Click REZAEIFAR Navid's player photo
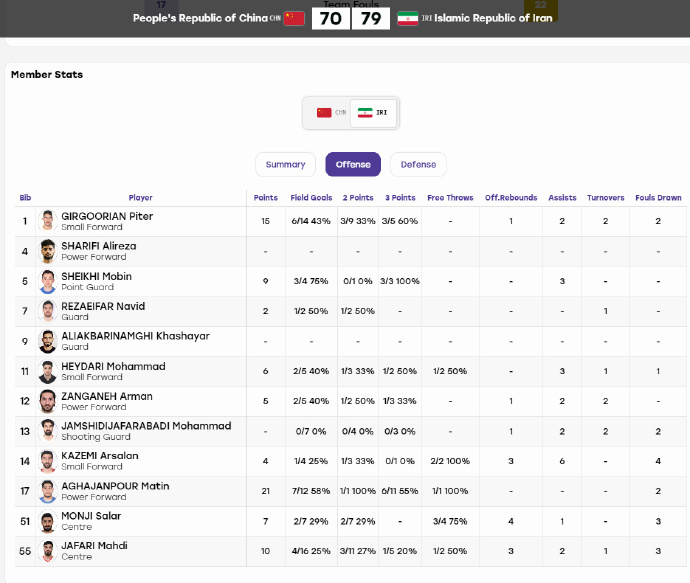 [x=48, y=311]
